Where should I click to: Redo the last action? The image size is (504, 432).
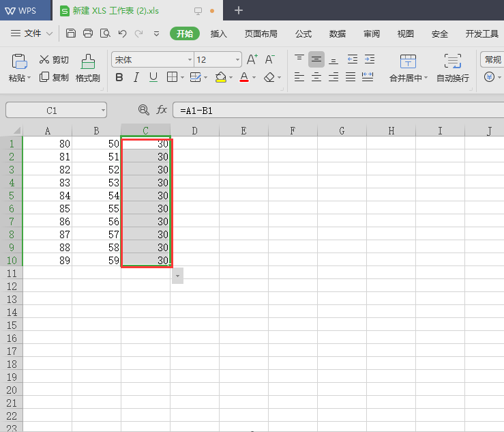[x=139, y=33]
